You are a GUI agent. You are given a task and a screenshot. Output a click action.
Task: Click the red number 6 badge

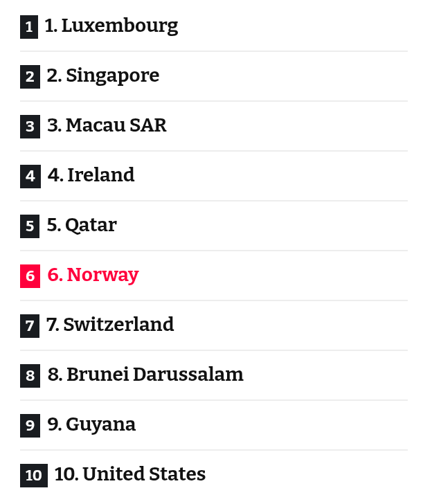(30, 276)
